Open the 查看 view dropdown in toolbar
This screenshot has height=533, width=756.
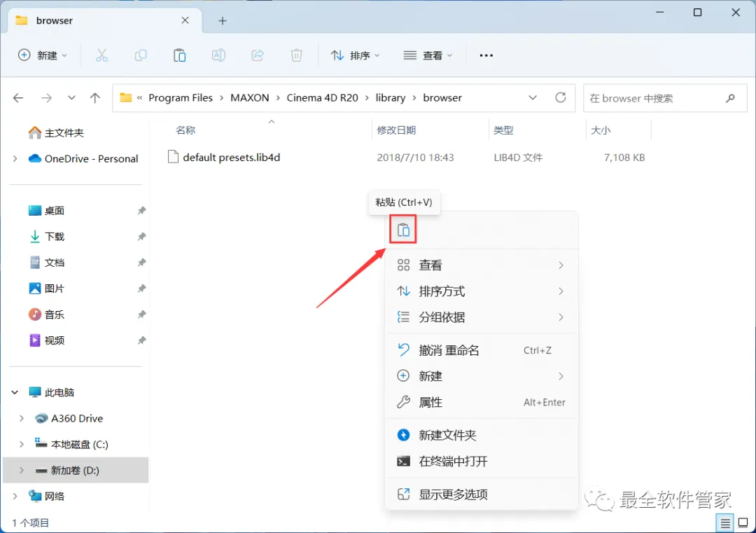[x=428, y=55]
